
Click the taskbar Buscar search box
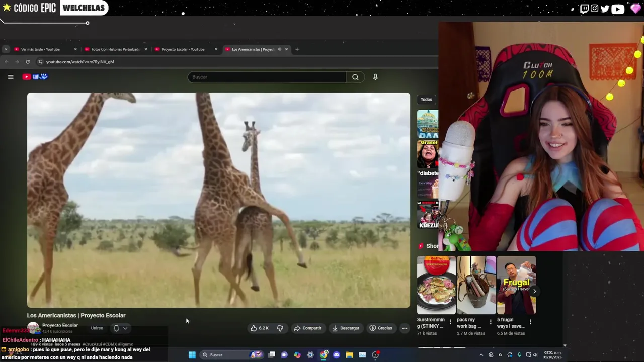tap(231, 355)
